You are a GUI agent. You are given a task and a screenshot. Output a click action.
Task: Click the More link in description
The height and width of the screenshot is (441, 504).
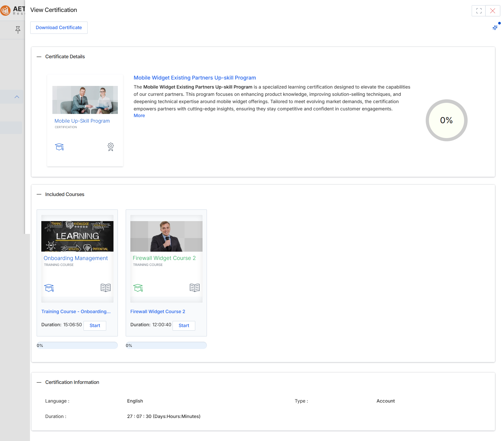(x=139, y=116)
